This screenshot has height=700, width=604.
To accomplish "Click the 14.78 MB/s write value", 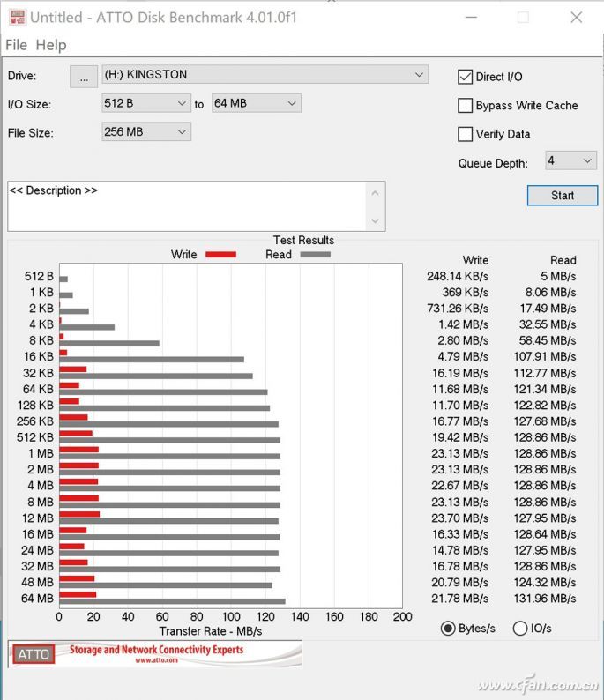I will 459,550.
